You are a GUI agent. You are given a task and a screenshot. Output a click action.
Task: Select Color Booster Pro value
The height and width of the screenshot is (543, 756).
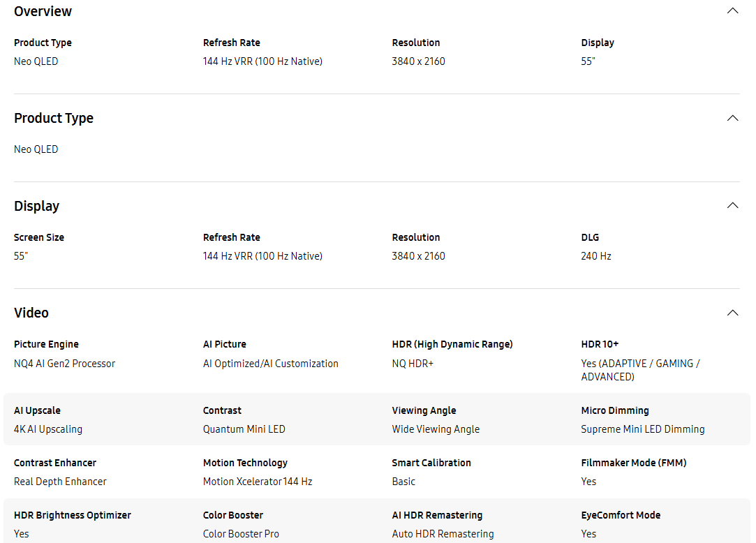click(x=241, y=534)
